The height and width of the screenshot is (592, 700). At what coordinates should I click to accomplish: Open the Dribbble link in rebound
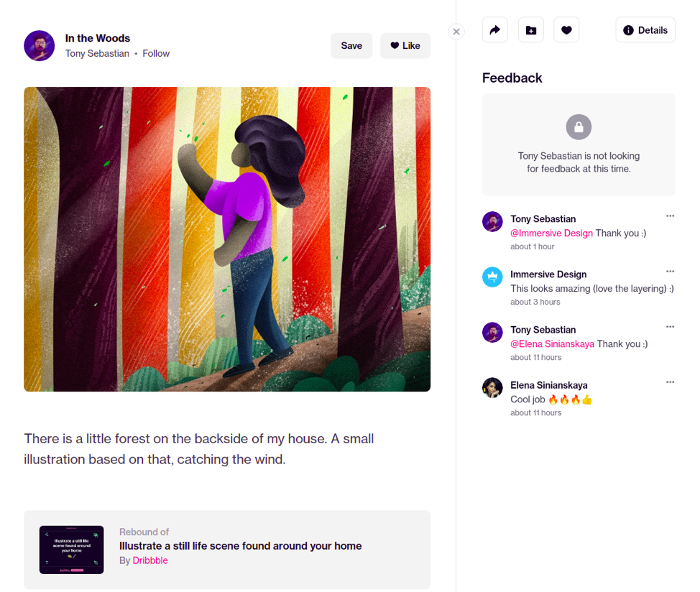click(x=150, y=560)
